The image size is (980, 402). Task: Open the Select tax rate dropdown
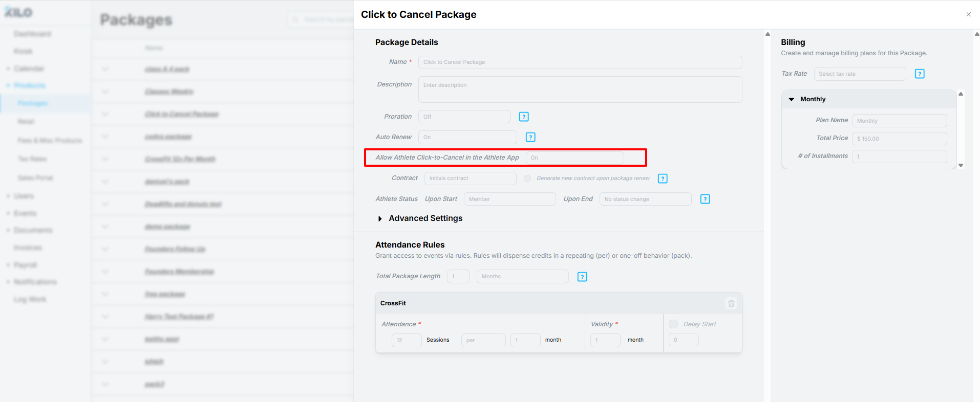click(x=860, y=74)
